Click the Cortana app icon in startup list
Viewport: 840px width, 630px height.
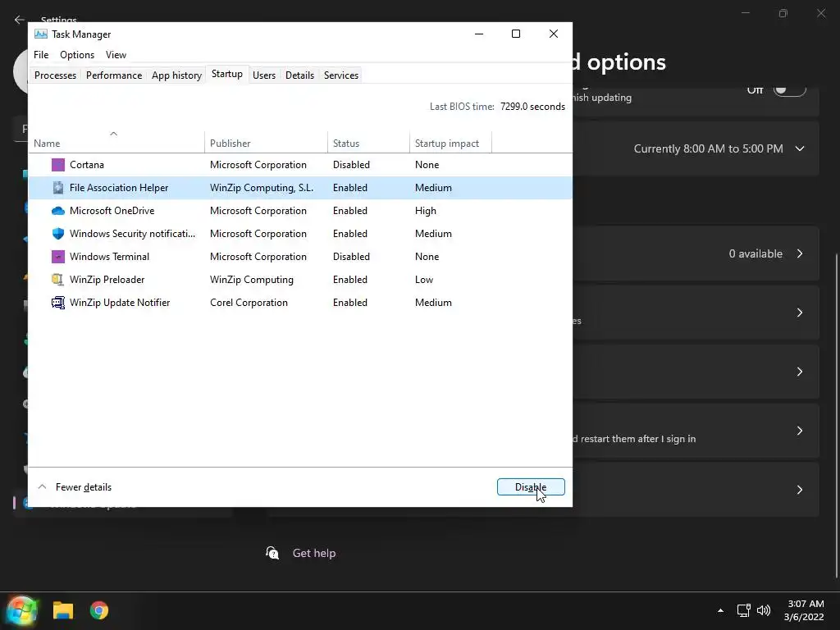pyautogui.click(x=58, y=164)
